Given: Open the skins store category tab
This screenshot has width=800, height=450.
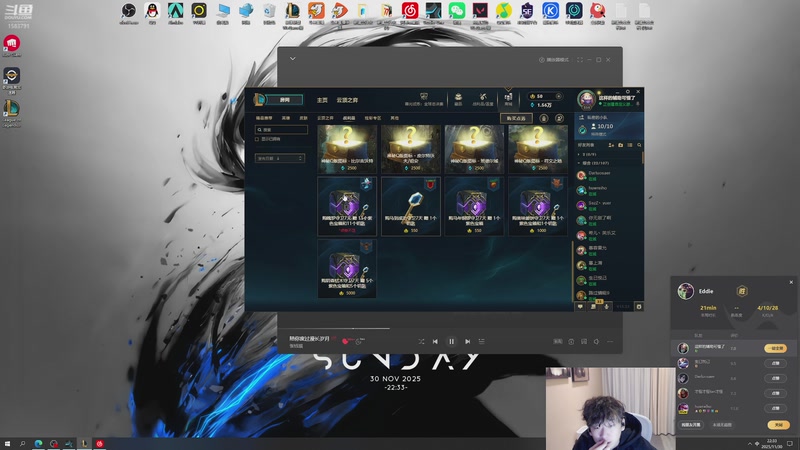Looking at the screenshot, I should coord(304,118).
